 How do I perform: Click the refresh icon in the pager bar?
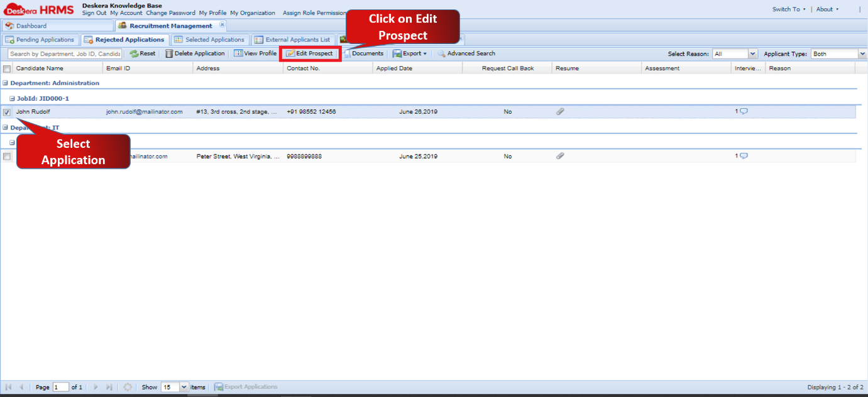coord(128,386)
